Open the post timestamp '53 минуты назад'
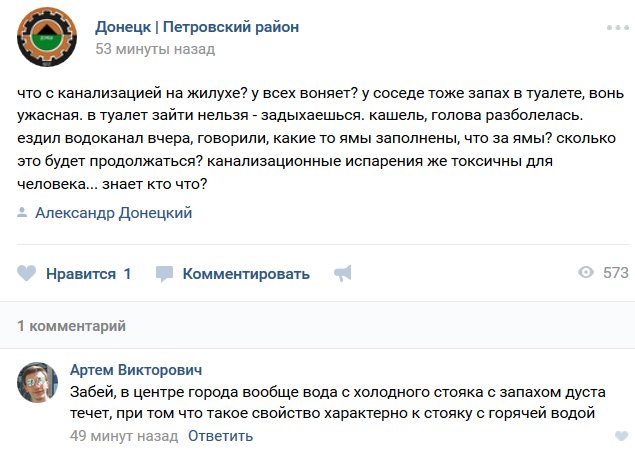 tap(155, 49)
